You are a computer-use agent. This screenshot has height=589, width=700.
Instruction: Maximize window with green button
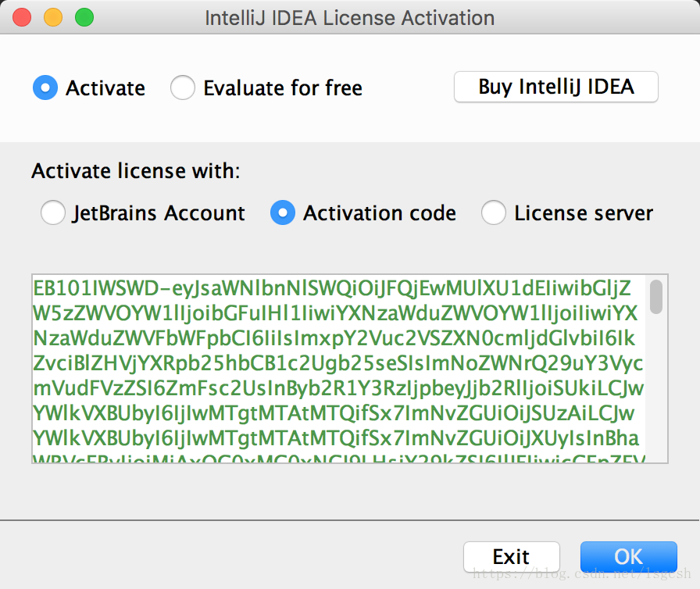point(84,18)
